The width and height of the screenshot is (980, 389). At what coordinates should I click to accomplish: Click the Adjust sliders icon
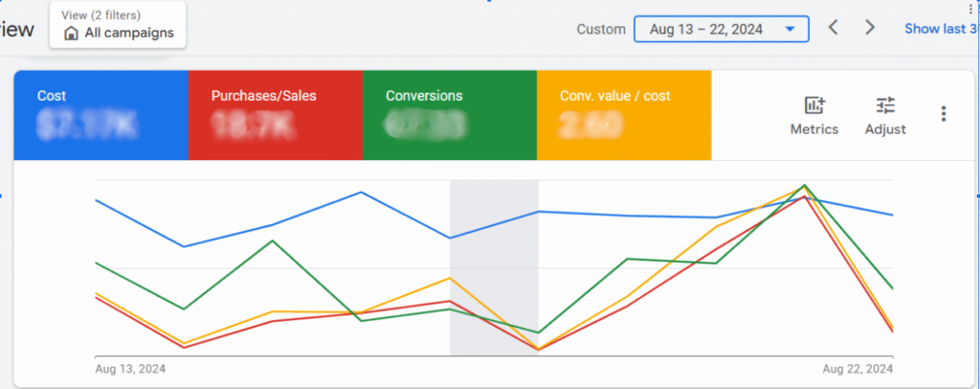(x=885, y=116)
